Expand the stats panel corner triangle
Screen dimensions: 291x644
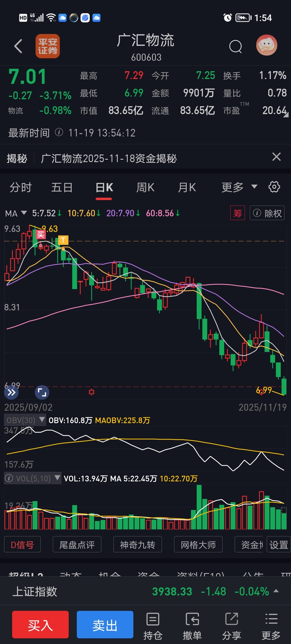286,115
